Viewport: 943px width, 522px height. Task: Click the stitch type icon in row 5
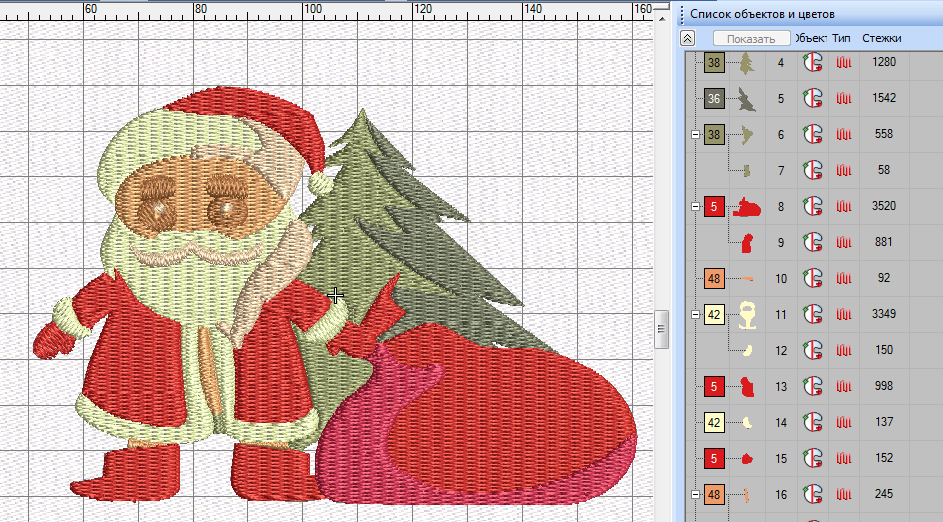pyautogui.click(x=843, y=99)
